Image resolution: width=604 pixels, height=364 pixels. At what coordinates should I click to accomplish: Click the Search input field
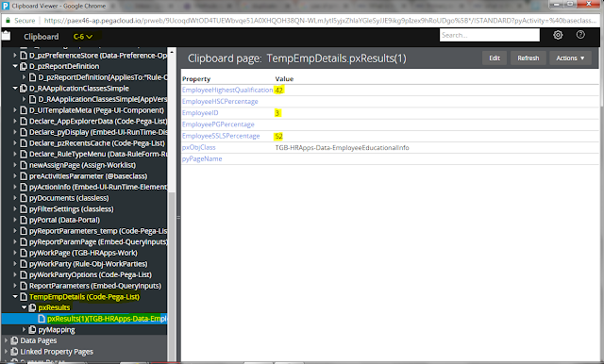[x=490, y=35]
